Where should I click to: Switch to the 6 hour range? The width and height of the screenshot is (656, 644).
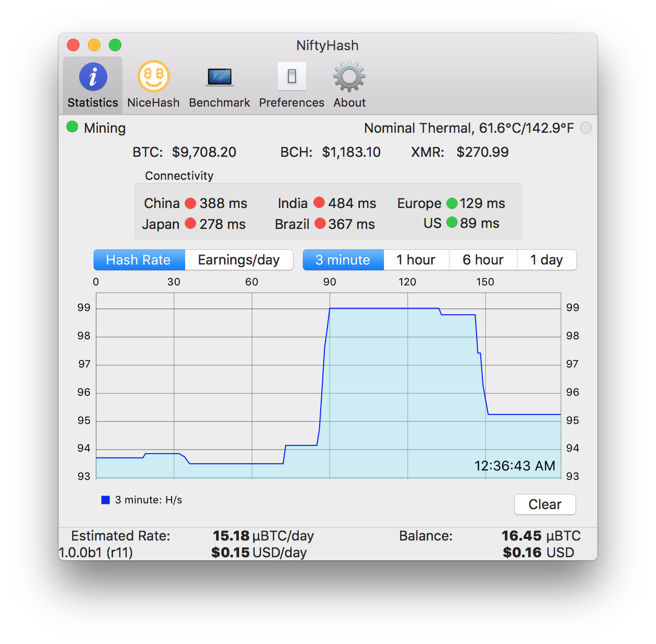(483, 260)
